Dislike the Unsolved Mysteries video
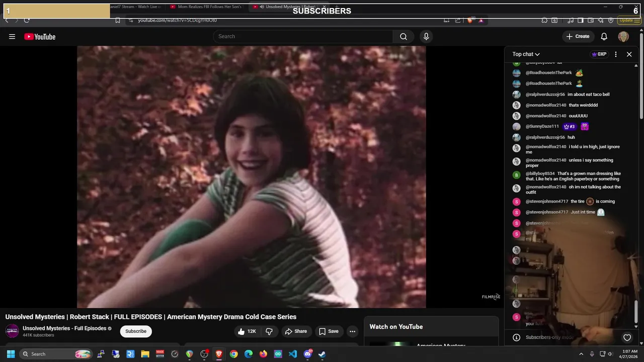This screenshot has width=644, height=362. pyautogui.click(x=269, y=331)
